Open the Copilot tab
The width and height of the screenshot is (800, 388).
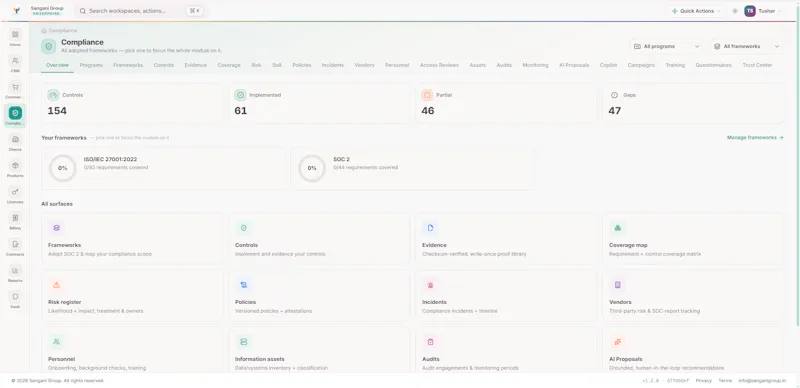tap(608, 65)
